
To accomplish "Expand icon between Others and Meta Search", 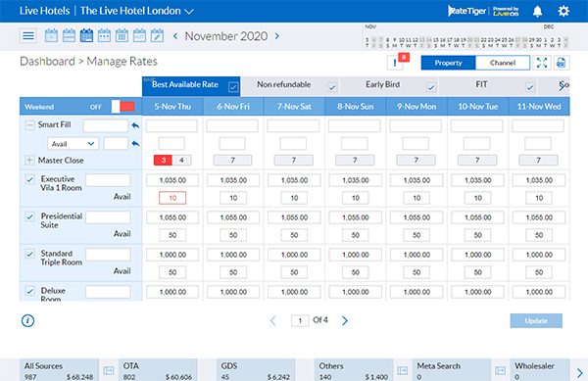I will coord(402,370).
